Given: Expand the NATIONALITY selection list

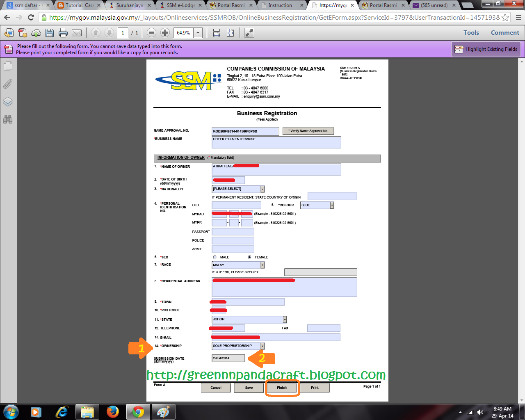Looking at the screenshot, I should [262, 189].
